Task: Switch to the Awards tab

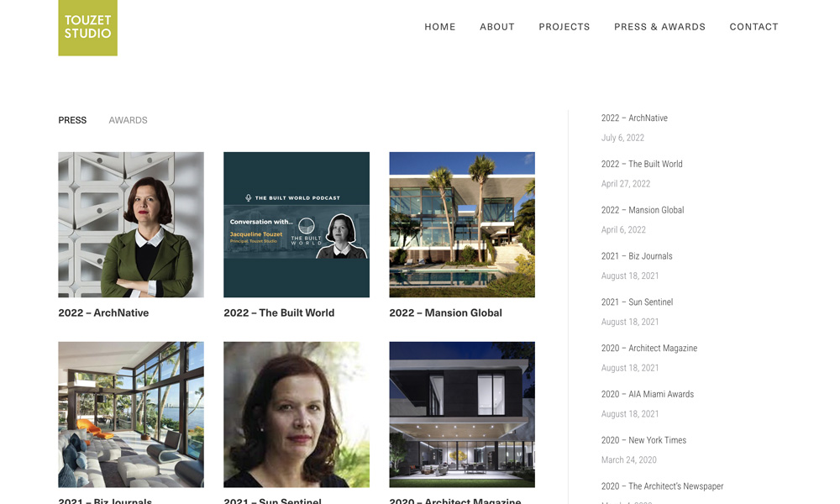Action: (x=128, y=120)
